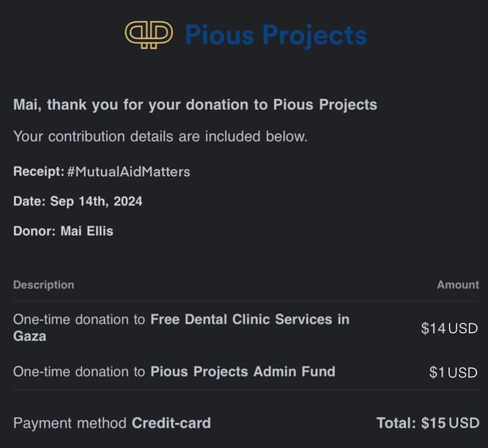
Task: Click the Receipt: label
Action: [39, 172]
